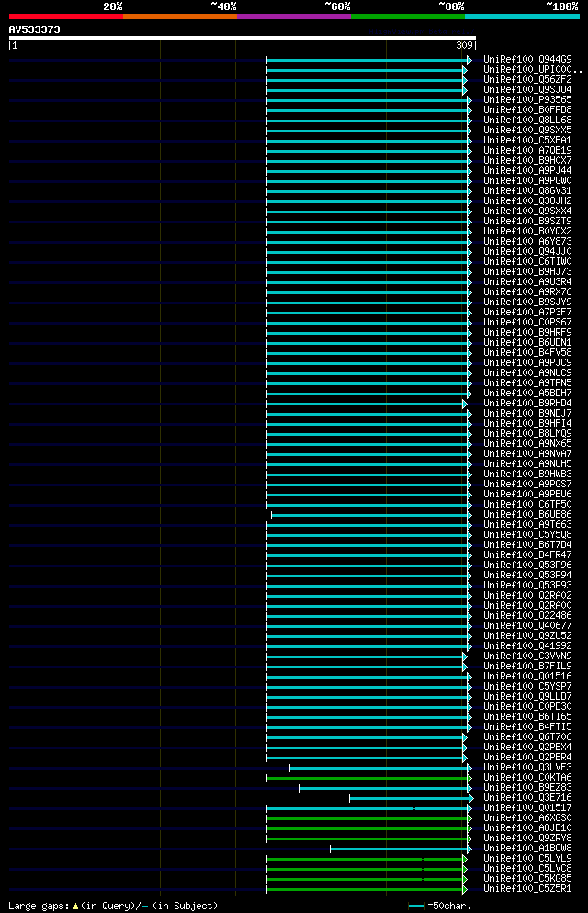Viewport: 588px width, 913px height.
Task: Click the green alignment bar for UniRef100_C0KTA6
Action: click(x=369, y=779)
